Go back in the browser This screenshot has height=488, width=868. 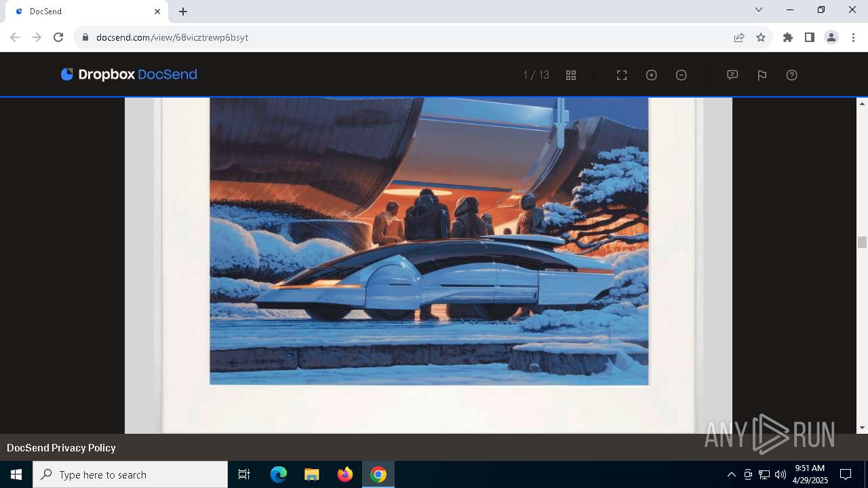point(15,37)
